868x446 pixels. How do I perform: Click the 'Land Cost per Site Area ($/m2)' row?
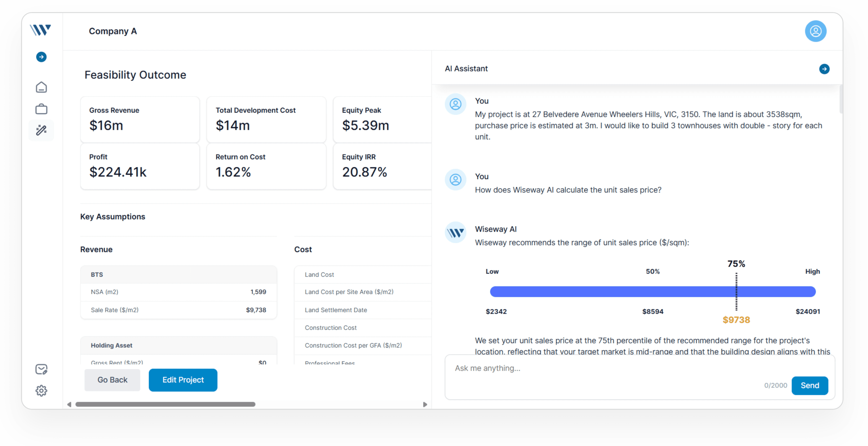click(x=363, y=292)
